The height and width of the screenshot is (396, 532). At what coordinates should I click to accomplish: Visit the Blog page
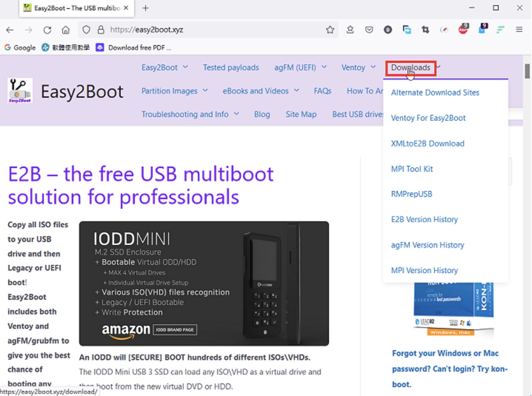[262, 114]
